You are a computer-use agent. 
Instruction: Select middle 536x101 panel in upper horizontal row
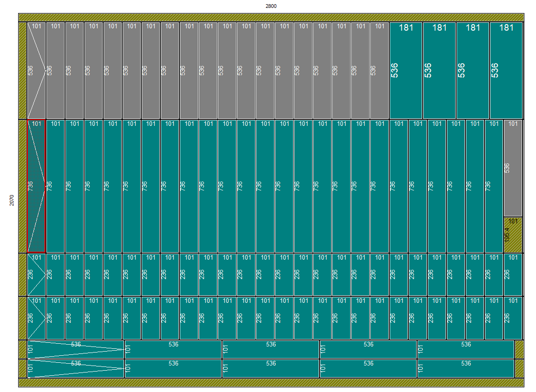pos(271,349)
